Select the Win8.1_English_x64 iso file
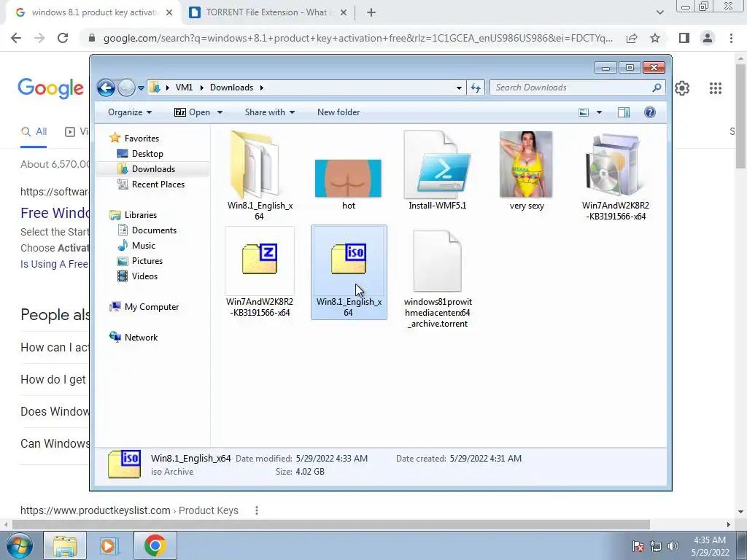Image resolution: width=747 pixels, height=560 pixels. (349, 273)
